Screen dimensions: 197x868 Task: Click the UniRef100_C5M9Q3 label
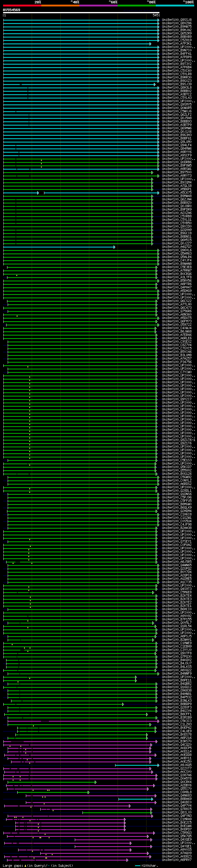click(177, 833)
